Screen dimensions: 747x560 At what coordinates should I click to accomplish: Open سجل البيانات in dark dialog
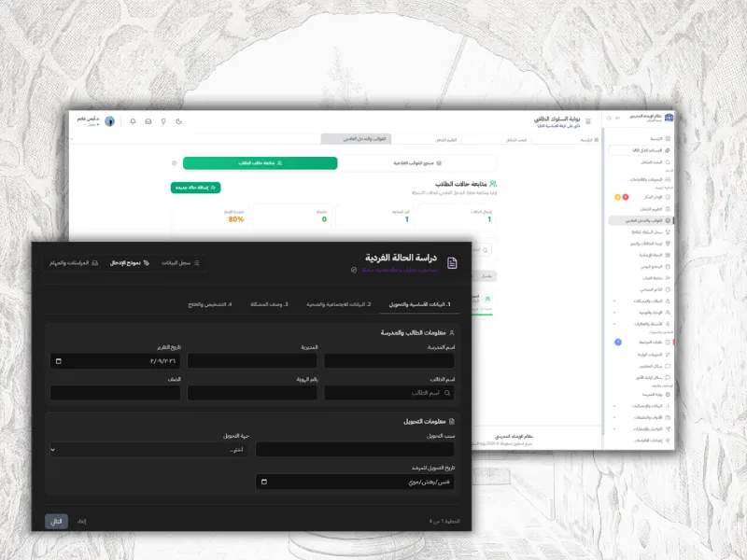point(180,263)
